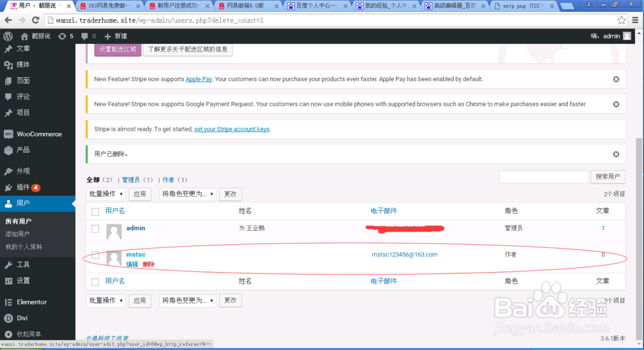Switch to 163网易免费邮 browser tab
This screenshot has width=644, height=350.
[x=109, y=6]
